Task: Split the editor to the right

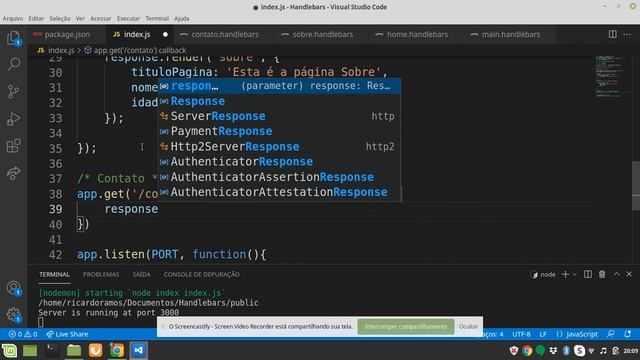Action: pyautogui.click(x=613, y=34)
